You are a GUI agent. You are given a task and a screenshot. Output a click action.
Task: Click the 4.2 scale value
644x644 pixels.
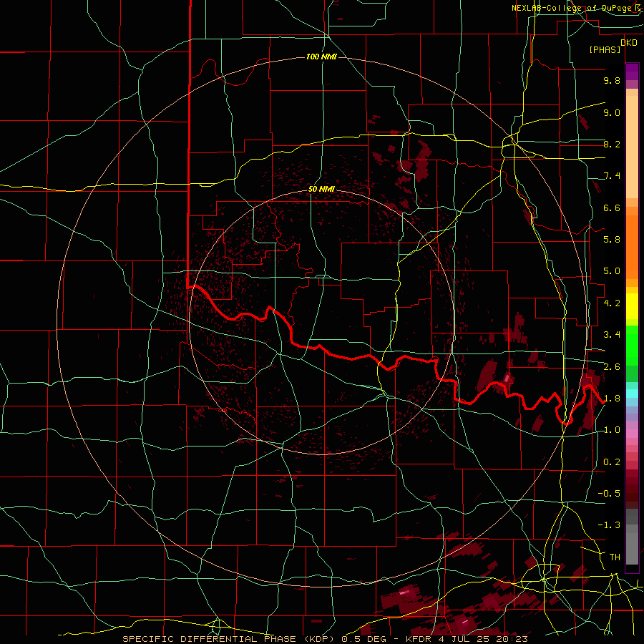(612, 303)
